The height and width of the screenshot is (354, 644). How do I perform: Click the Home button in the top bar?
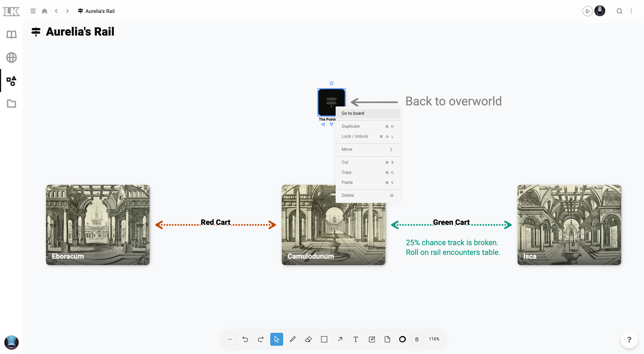coord(44,11)
